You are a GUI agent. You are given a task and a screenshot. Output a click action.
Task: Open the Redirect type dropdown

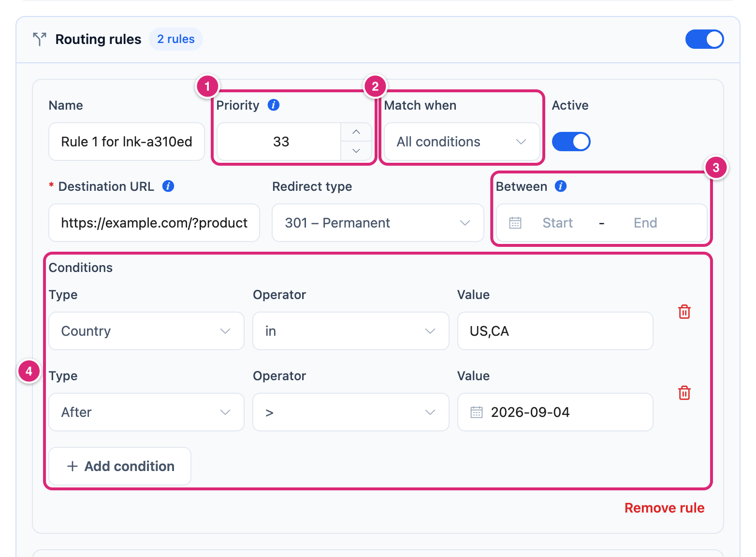point(378,223)
